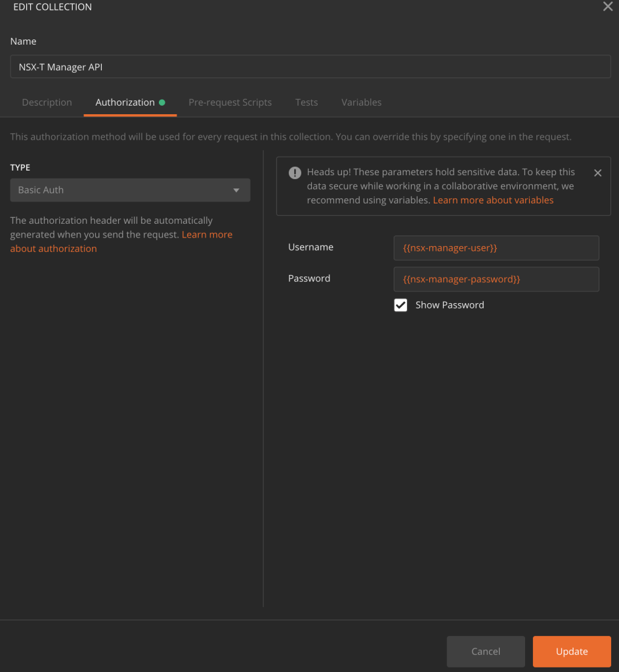The height and width of the screenshot is (672, 619).
Task: Go to the Tests tab
Action: pos(307,102)
